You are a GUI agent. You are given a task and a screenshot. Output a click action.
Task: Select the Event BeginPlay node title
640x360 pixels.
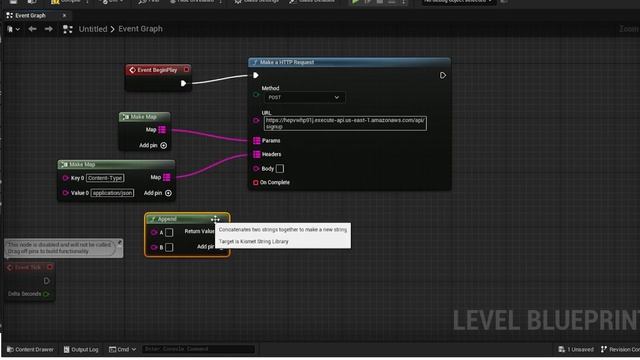[x=157, y=70]
